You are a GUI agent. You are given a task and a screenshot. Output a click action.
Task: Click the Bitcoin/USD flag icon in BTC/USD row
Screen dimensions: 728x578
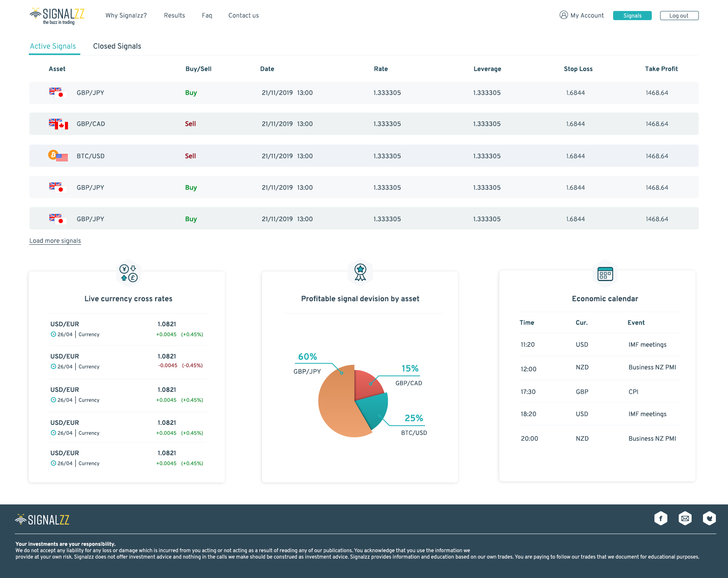[58, 155]
